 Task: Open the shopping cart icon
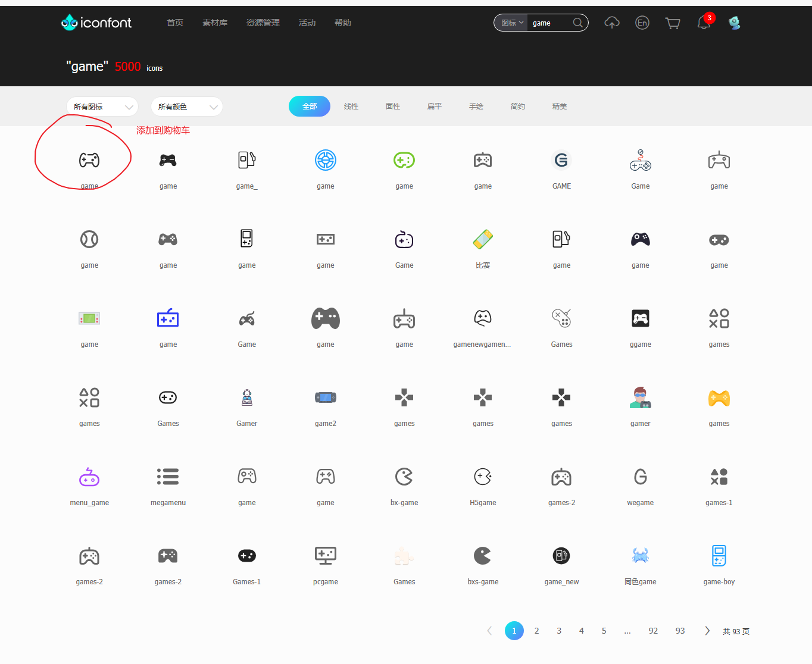pos(673,23)
